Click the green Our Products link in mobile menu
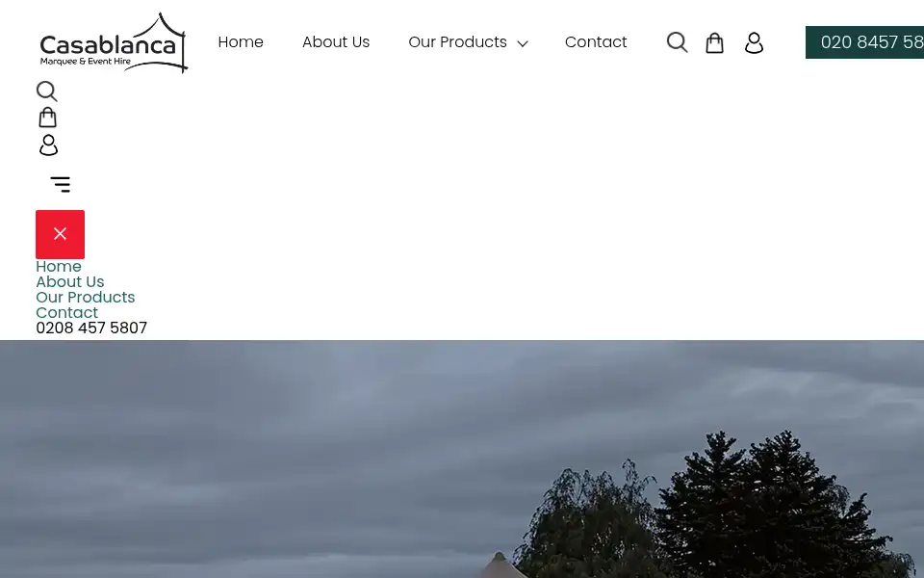The image size is (924, 578). (86, 298)
